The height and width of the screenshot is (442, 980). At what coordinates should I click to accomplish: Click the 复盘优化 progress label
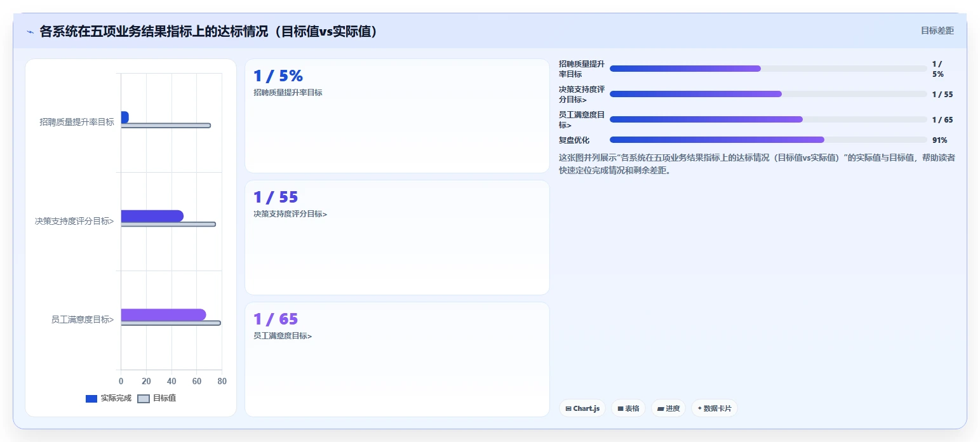click(574, 140)
